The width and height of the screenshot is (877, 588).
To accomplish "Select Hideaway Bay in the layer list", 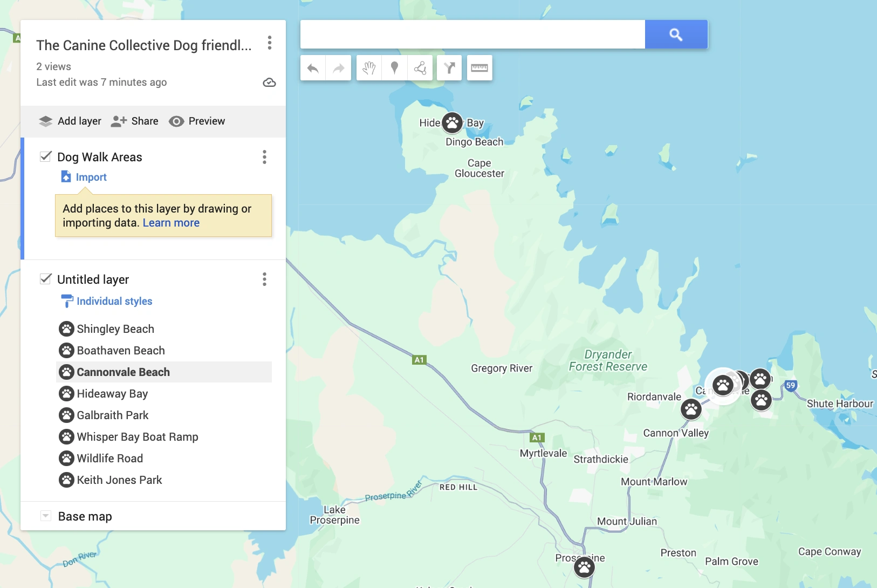I will click(x=164, y=393).
